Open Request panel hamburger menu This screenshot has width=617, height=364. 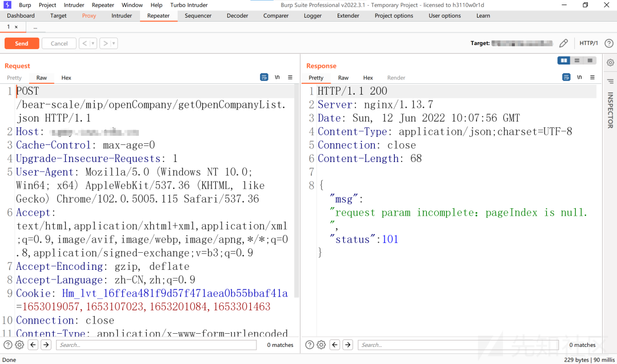tap(290, 78)
